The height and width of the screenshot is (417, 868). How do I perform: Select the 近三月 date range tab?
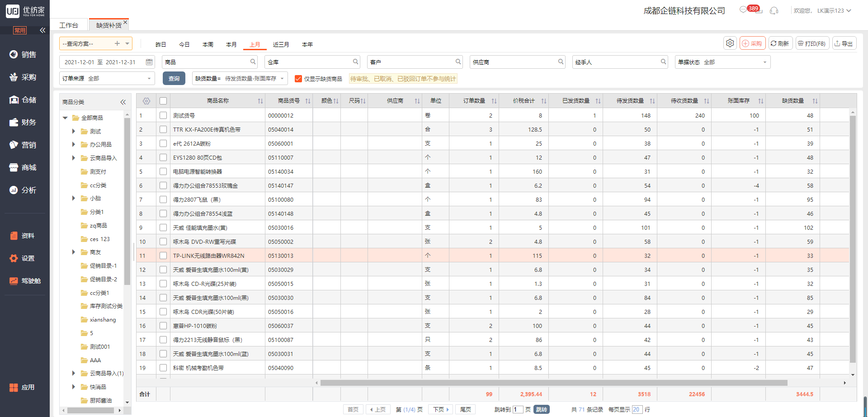(281, 44)
